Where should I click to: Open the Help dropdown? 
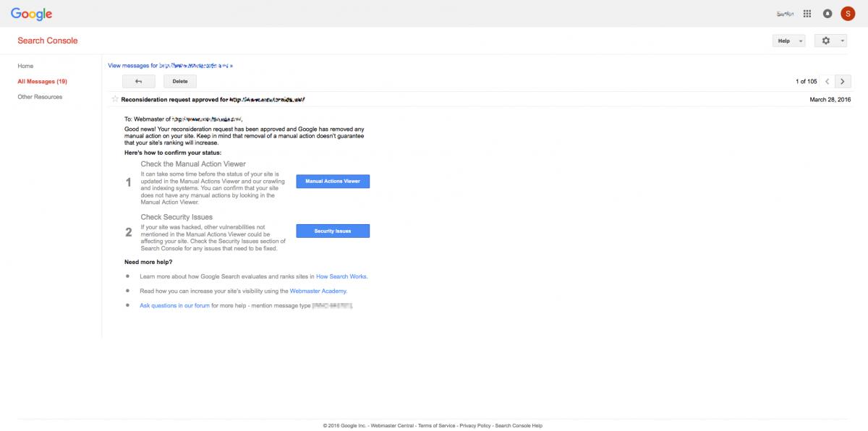click(788, 41)
